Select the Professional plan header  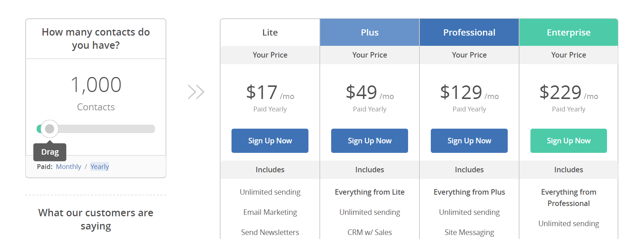click(469, 32)
